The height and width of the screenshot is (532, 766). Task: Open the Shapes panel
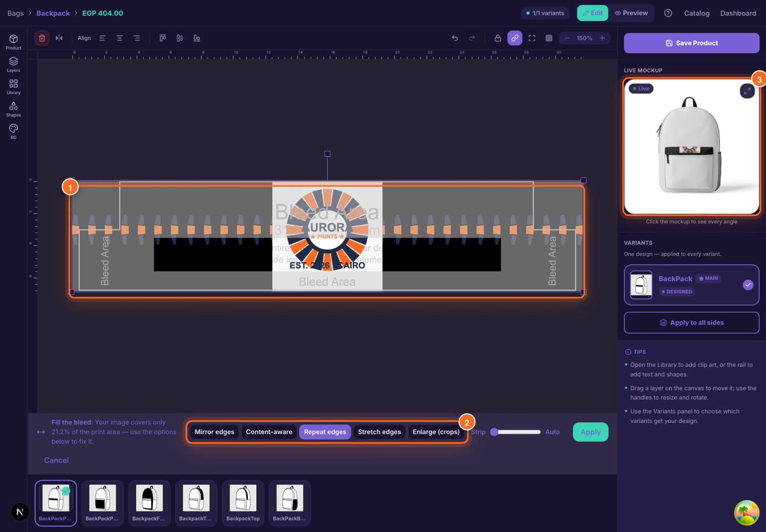point(13,109)
